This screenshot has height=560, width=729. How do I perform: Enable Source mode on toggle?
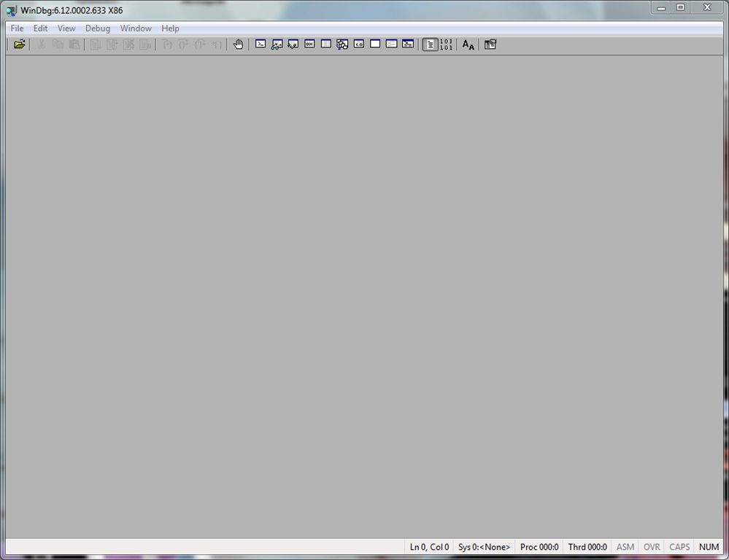[430, 44]
